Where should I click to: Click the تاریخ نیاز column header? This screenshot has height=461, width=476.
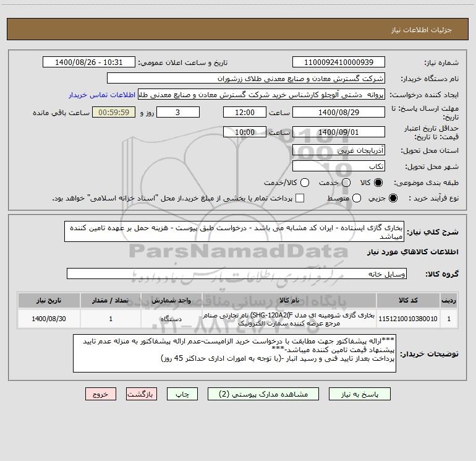[x=49, y=300]
